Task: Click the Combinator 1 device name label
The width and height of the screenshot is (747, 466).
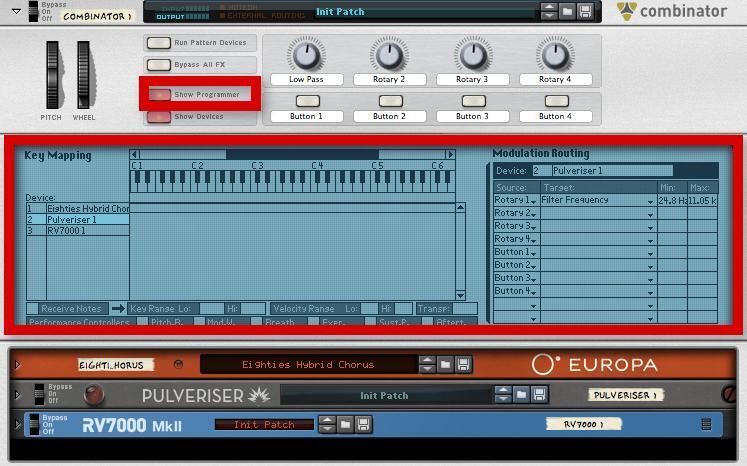Action: click(97, 16)
